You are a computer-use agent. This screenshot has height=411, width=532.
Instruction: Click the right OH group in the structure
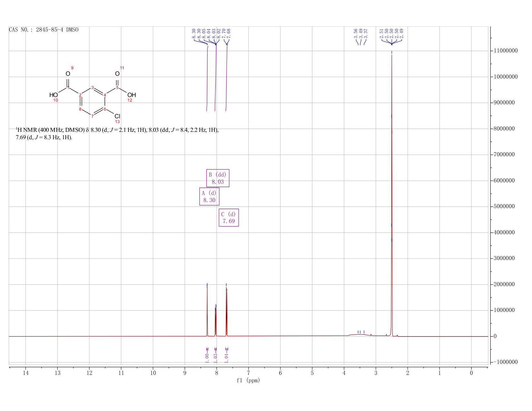[x=132, y=95]
